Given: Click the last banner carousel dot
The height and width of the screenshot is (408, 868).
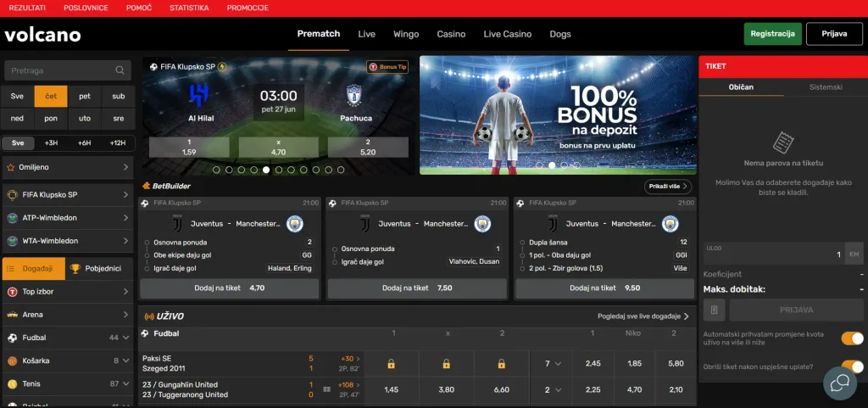Looking at the screenshot, I should 341,170.
